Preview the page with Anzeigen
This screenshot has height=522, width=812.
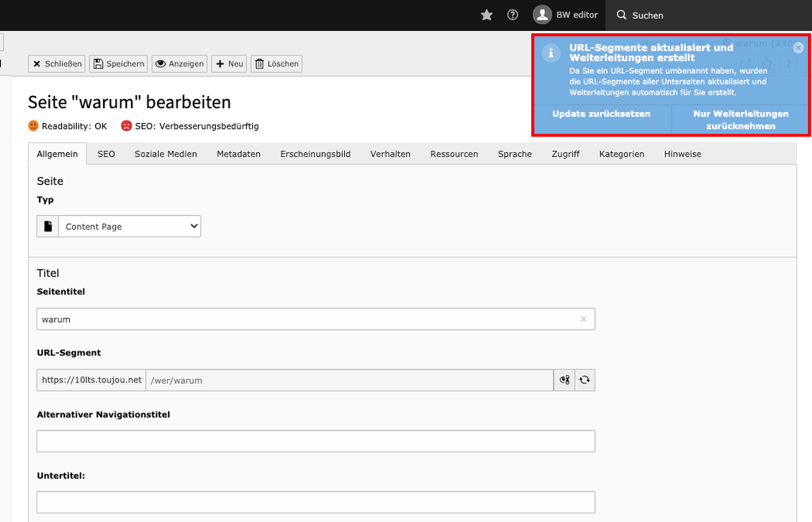pyautogui.click(x=179, y=63)
